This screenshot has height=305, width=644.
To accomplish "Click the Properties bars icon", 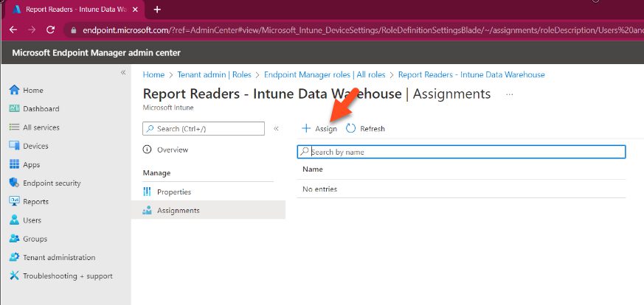I will (147, 192).
